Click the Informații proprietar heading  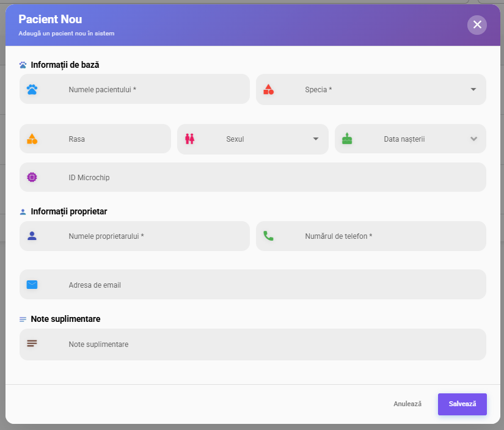69,211
